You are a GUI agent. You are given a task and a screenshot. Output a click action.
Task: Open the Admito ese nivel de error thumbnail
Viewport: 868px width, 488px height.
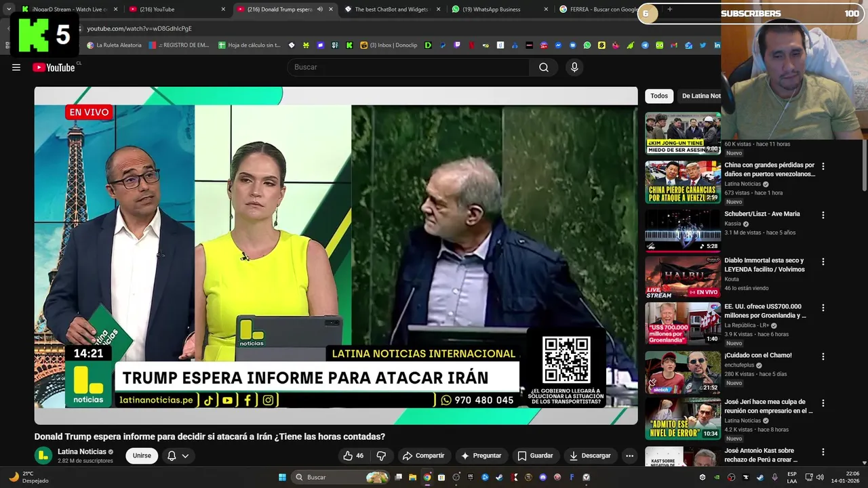683,418
